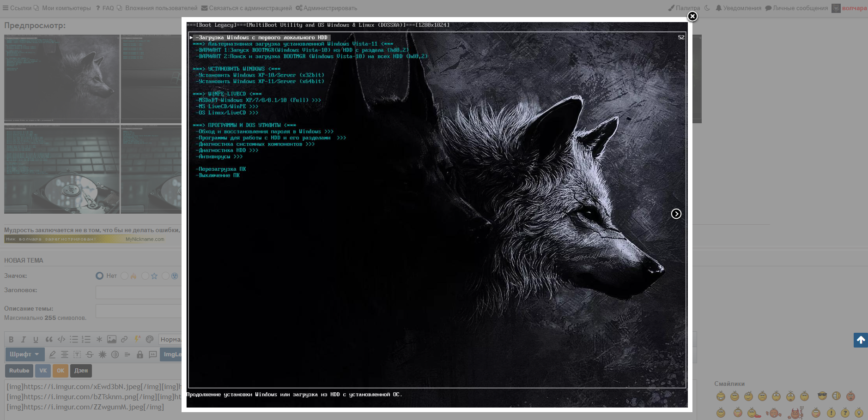Insert a quote using quotation icon

pyautogui.click(x=49, y=339)
